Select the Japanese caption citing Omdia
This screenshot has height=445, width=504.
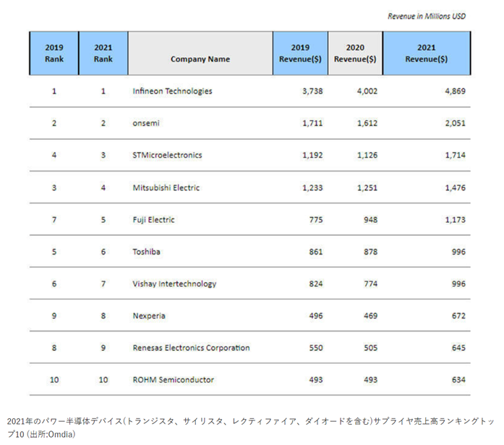[251, 428]
